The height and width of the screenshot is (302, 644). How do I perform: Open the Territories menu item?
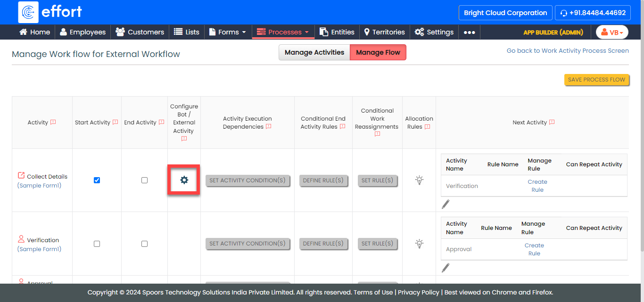click(x=384, y=32)
